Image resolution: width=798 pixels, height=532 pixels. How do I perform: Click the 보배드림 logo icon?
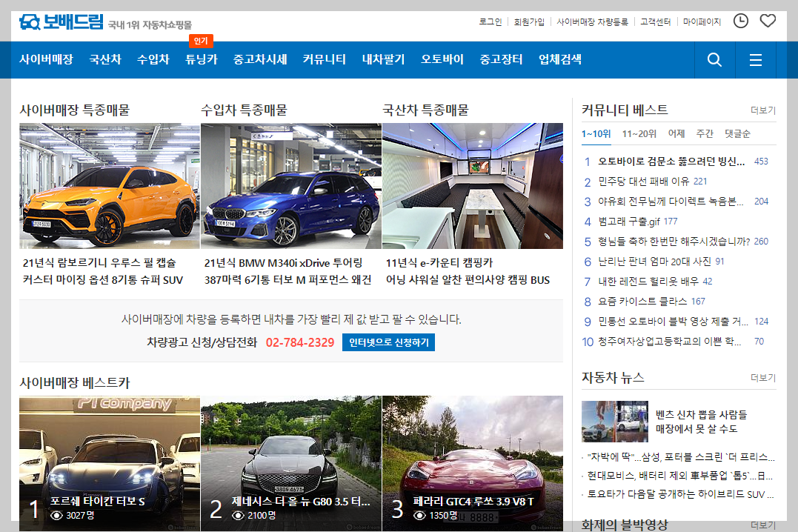coord(30,21)
